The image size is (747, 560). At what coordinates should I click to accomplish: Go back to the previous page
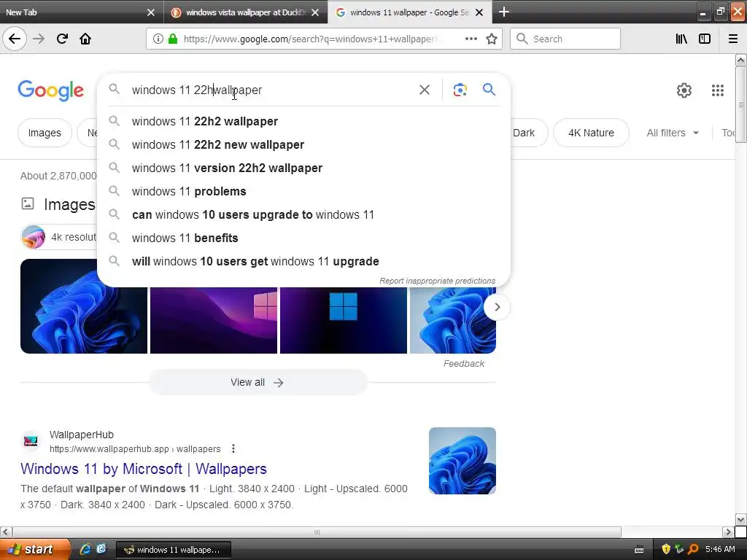[x=15, y=39]
